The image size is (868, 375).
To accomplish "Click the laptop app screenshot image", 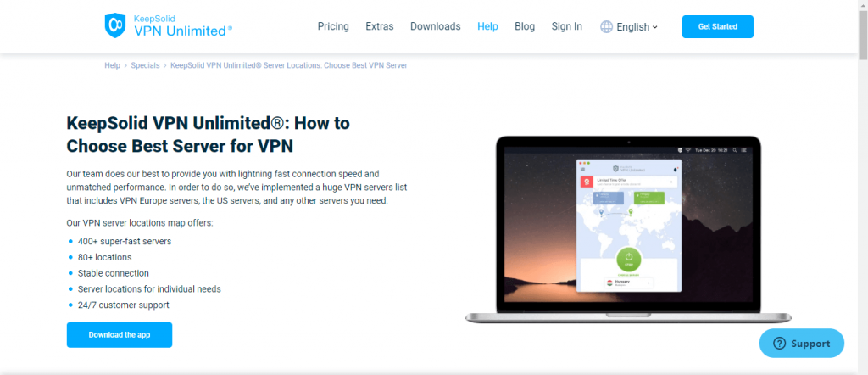I will [x=628, y=229].
